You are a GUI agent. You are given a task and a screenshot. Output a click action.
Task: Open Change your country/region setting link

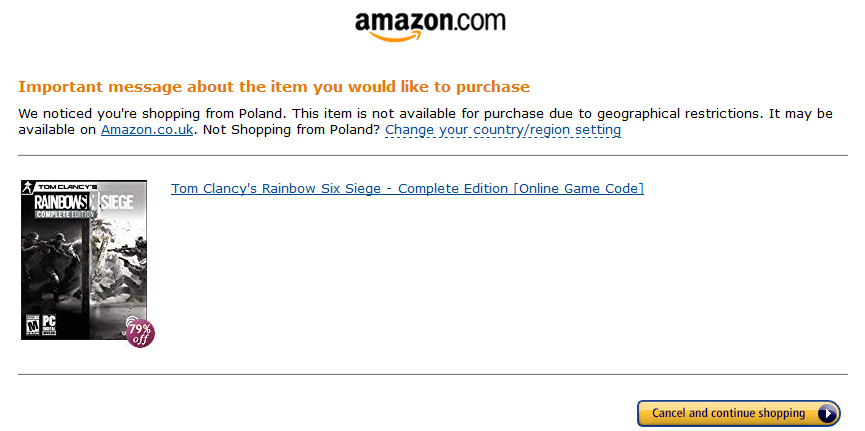click(x=503, y=130)
